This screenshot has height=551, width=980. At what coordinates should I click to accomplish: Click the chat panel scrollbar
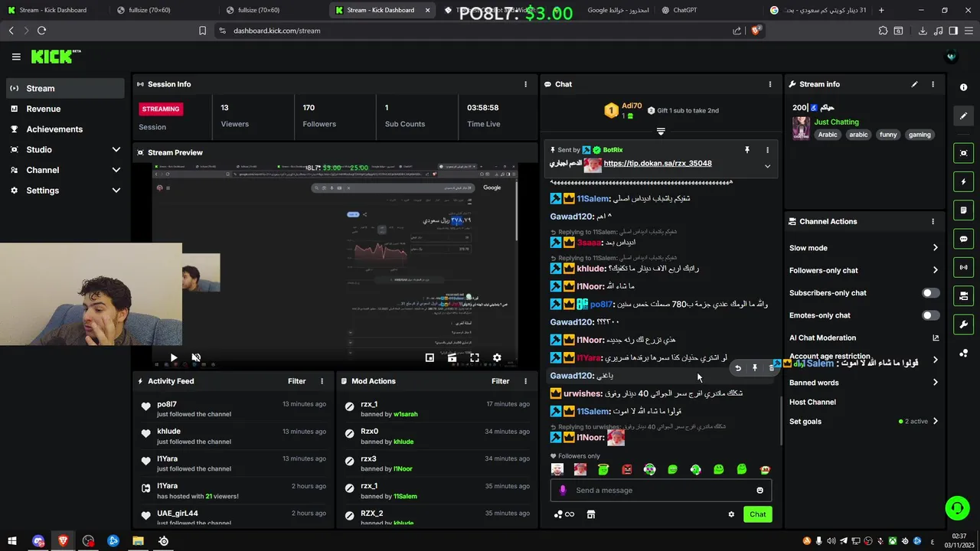tap(780, 419)
